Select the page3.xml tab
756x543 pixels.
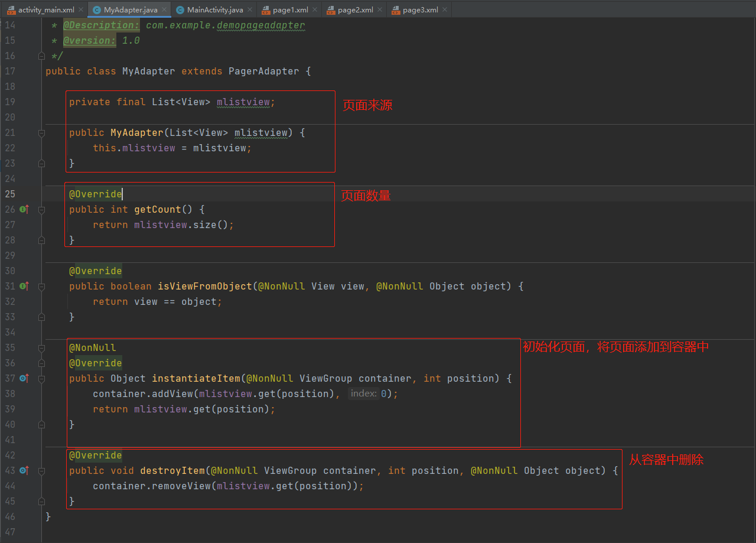(x=421, y=10)
